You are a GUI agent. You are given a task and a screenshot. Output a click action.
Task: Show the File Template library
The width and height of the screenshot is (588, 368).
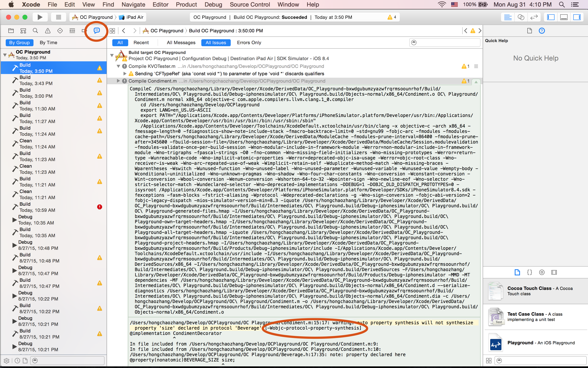click(x=517, y=272)
